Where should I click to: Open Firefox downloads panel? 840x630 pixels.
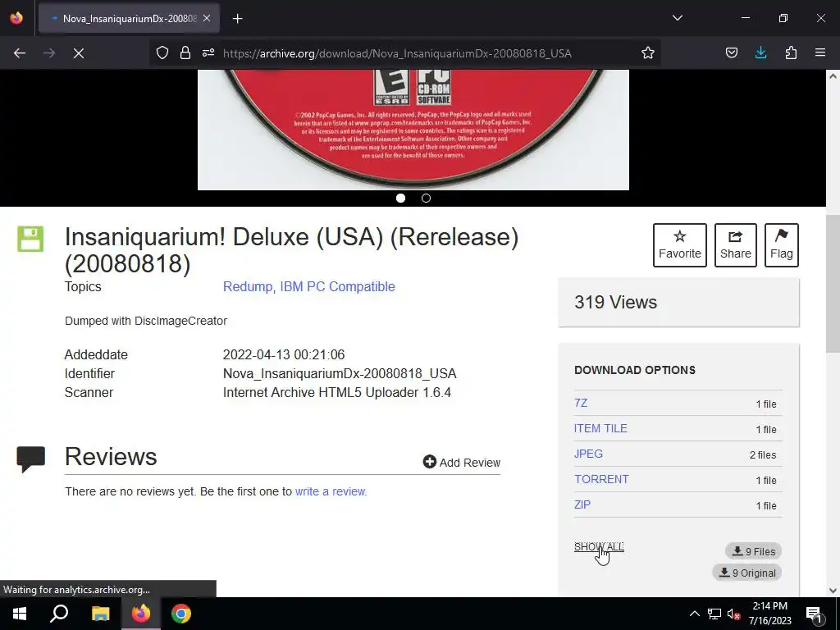pyautogui.click(x=760, y=53)
